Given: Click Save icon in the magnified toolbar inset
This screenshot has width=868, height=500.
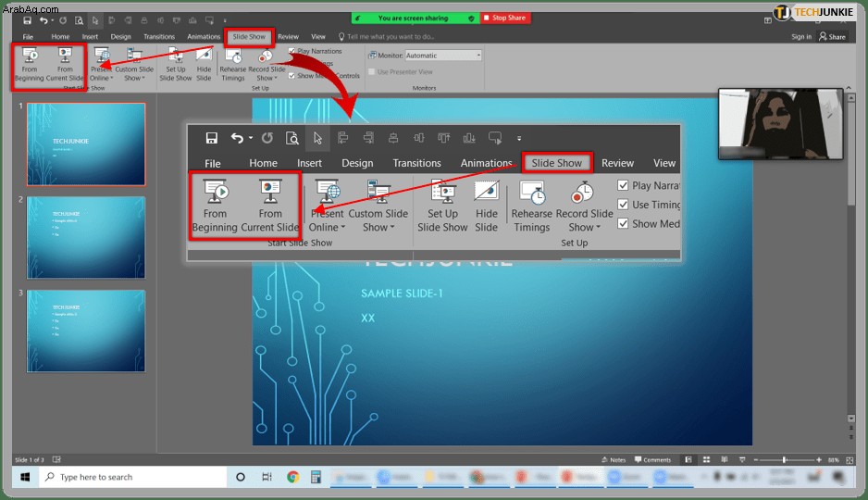Looking at the screenshot, I should coord(212,138).
